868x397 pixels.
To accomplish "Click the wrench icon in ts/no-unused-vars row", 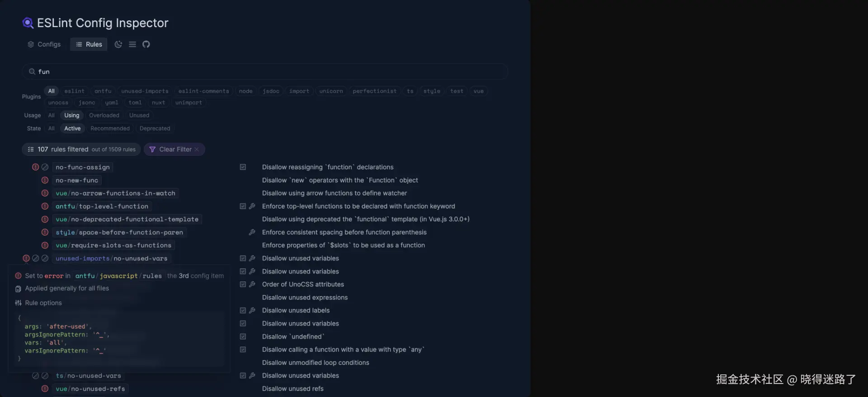I will tap(252, 375).
